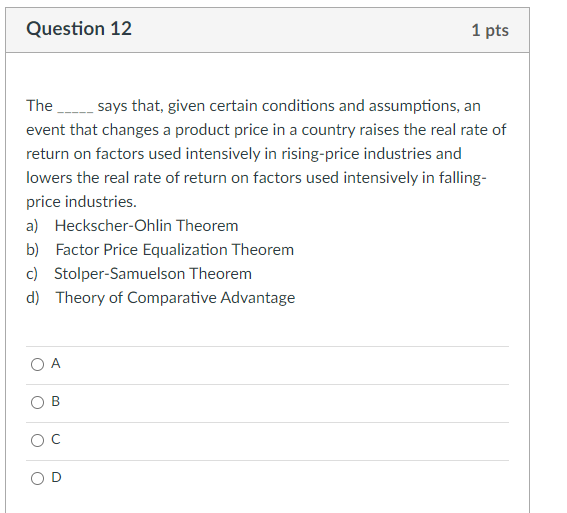567x513 pixels.
Task: Click the Question 12 heading
Action: (79, 29)
